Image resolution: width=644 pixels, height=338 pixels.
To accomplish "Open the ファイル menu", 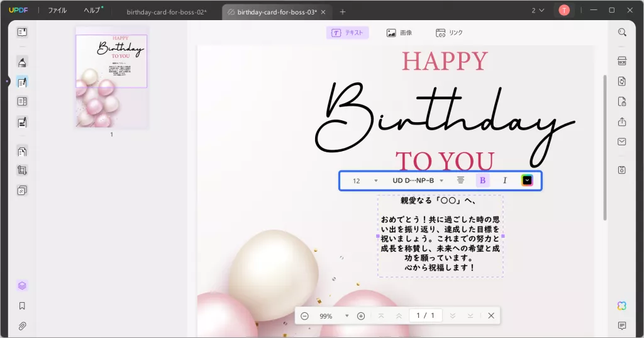I will coord(57,10).
